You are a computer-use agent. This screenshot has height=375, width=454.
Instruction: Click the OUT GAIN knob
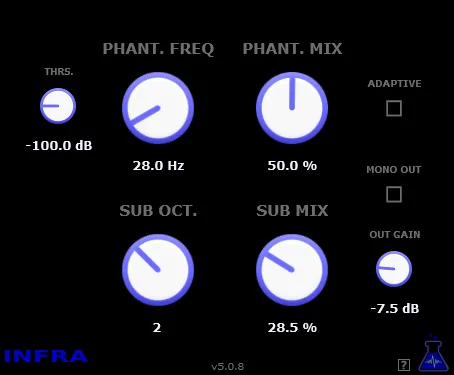pos(394,269)
